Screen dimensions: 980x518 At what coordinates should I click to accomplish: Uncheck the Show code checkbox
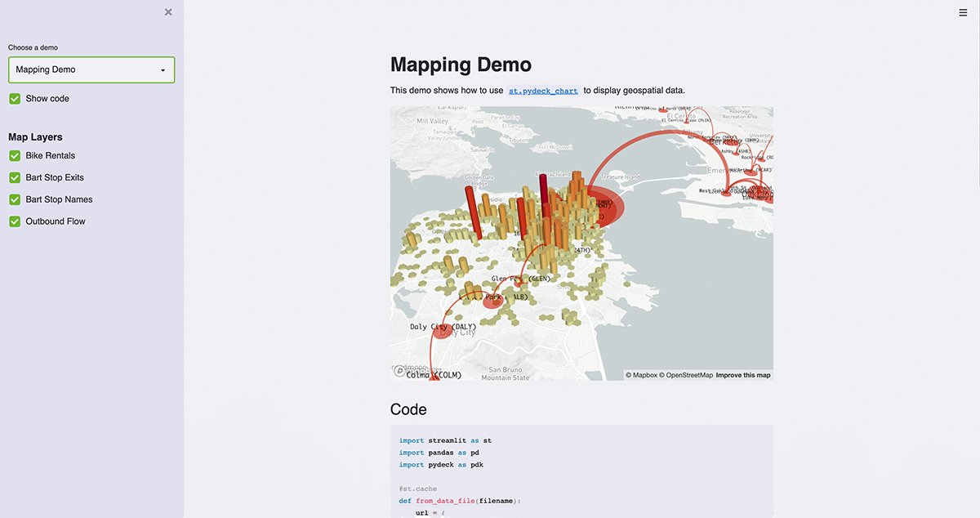pyautogui.click(x=15, y=99)
